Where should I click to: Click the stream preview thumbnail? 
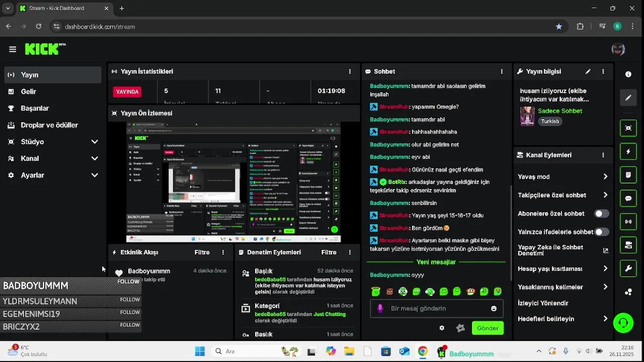click(x=233, y=182)
